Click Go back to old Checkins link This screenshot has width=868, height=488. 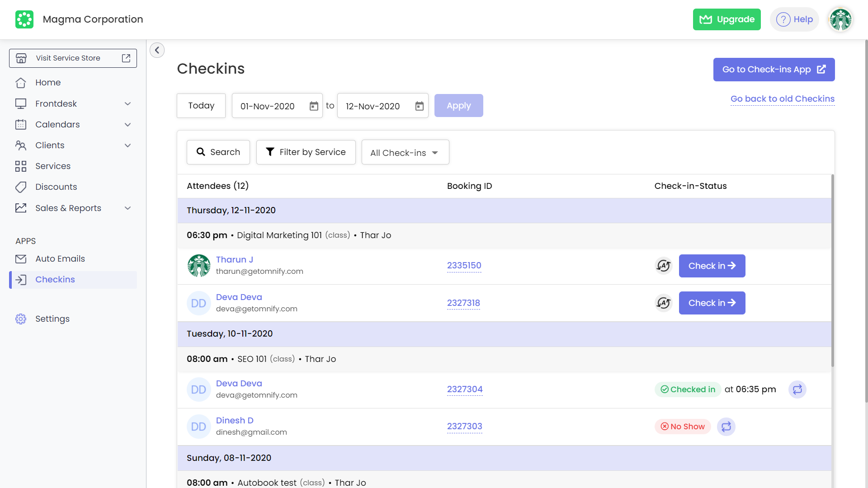click(x=782, y=99)
